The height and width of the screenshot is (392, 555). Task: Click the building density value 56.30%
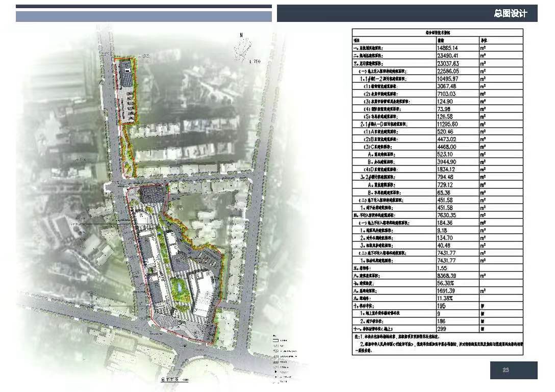(x=445, y=283)
